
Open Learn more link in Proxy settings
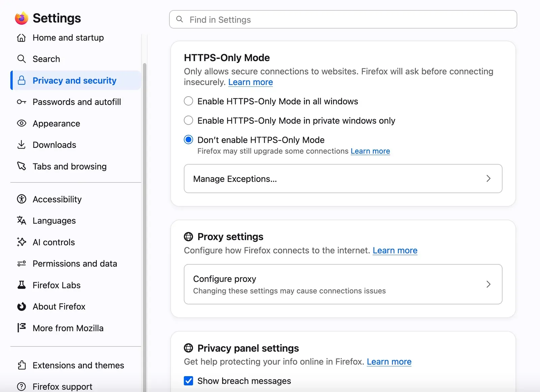tap(395, 251)
